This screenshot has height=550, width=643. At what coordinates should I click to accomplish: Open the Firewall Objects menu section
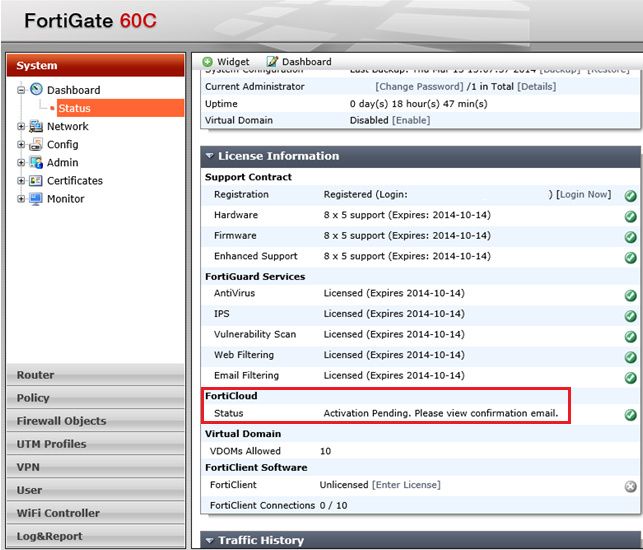click(96, 421)
